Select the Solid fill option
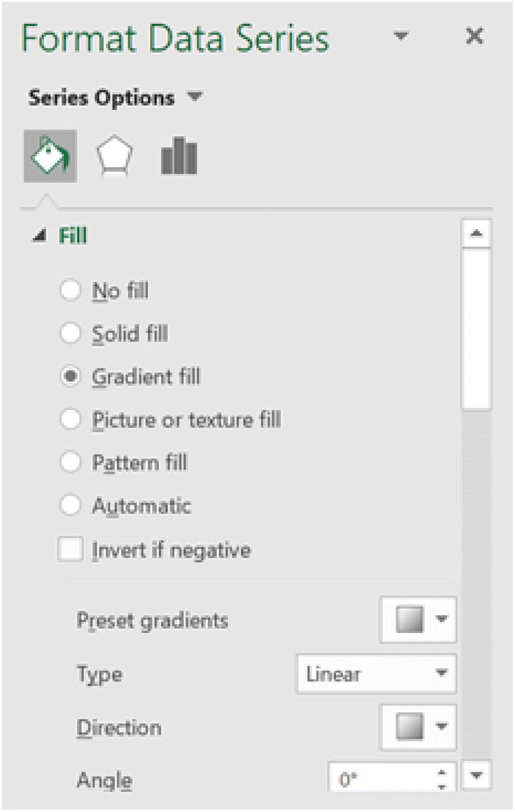Viewport: 515px width, 812px height. click(70, 334)
